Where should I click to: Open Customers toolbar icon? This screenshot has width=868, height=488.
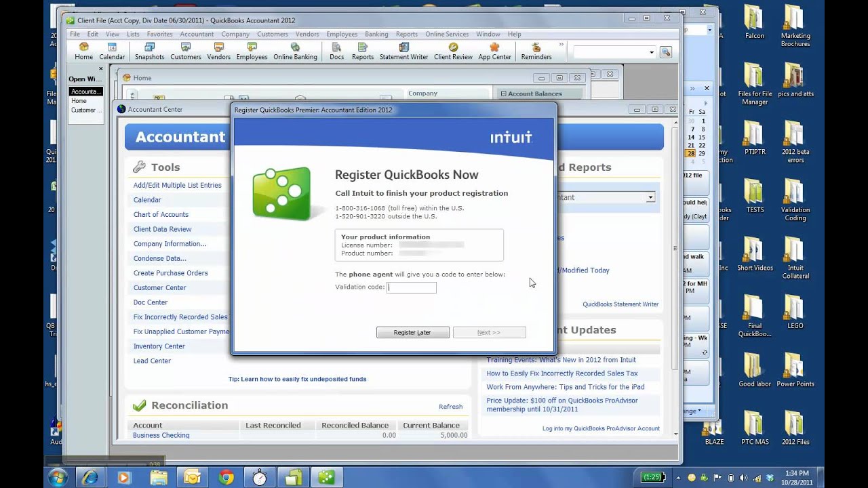[186, 52]
